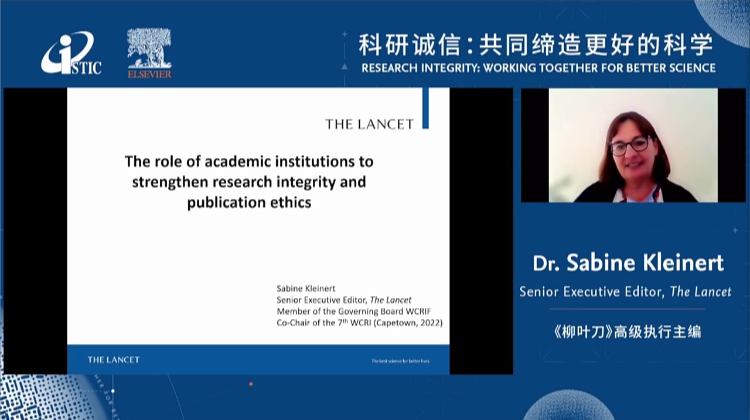Screen dimensions: 750x420
Task: Click slide title 'The role of academic institutions'
Action: tap(249, 162)
